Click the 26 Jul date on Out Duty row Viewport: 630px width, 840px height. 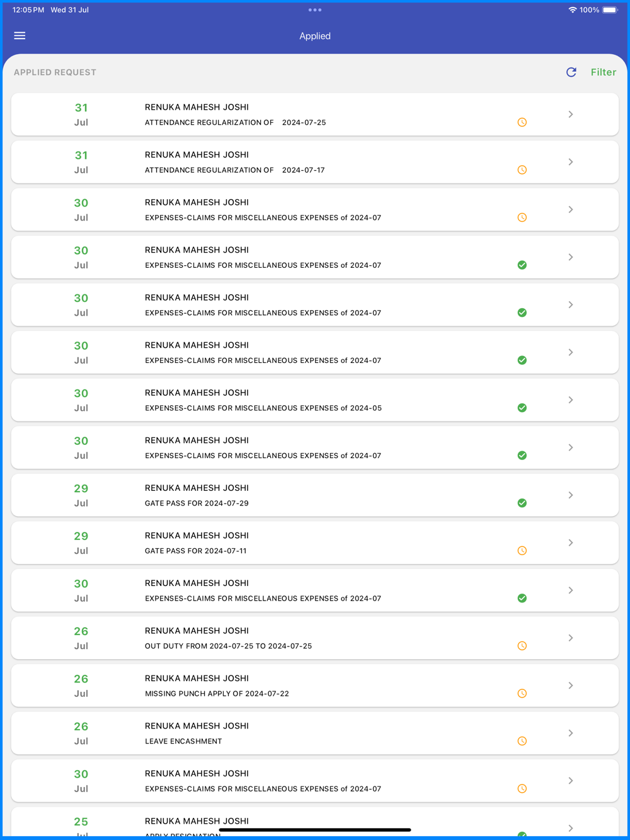81,638
